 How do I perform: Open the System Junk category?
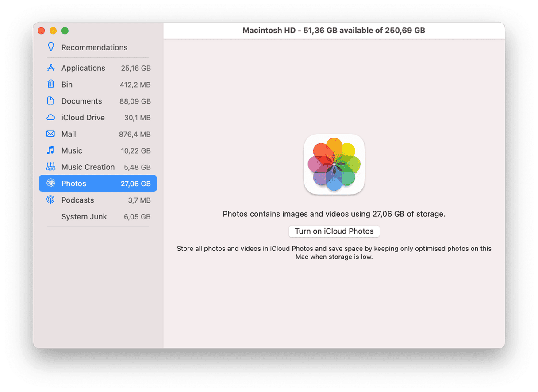coord(84,217)
